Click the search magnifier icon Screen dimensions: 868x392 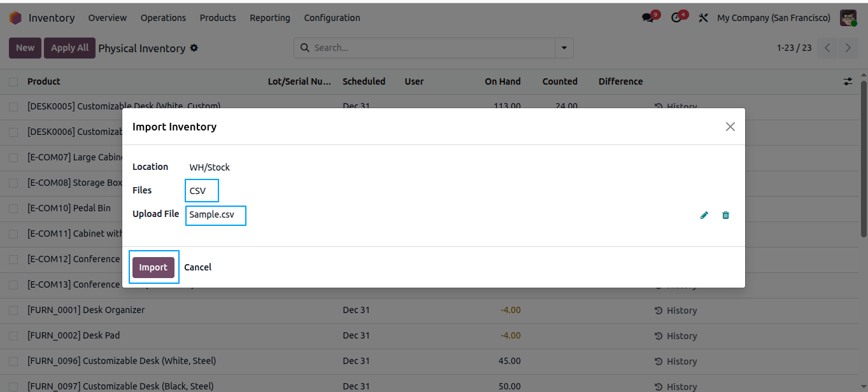[304, 48]
